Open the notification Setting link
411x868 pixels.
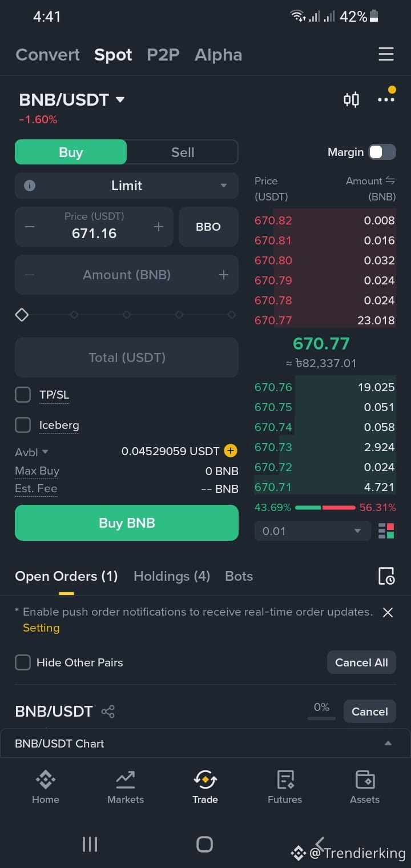point(41,628)
